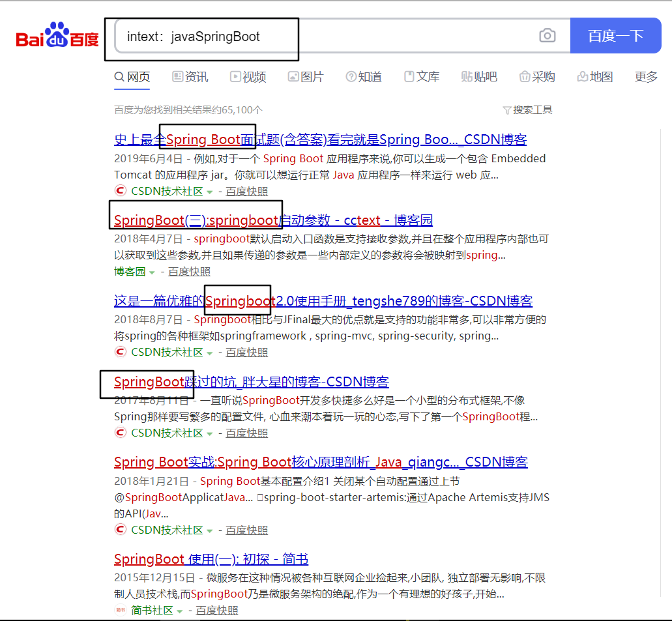The width and height of the screenshot is (672, 621).
Task: Expand dropdown arrow next to 简书社区
Action: [x=179, y=611]
